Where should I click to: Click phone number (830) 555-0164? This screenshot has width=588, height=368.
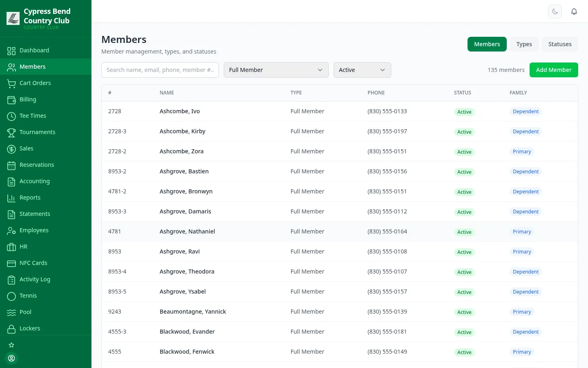pos(387,231)
